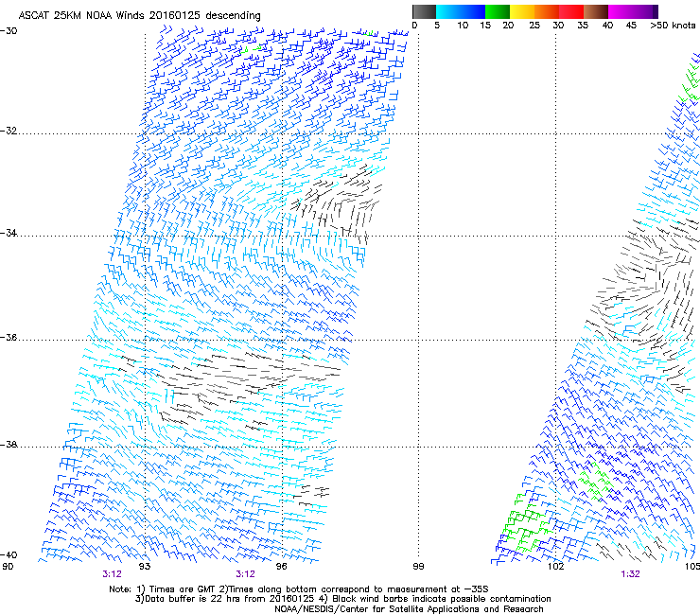Click legend tick label '25'
Image resolution: width=700 pixels, height=615 pixels.
(534, 26)
